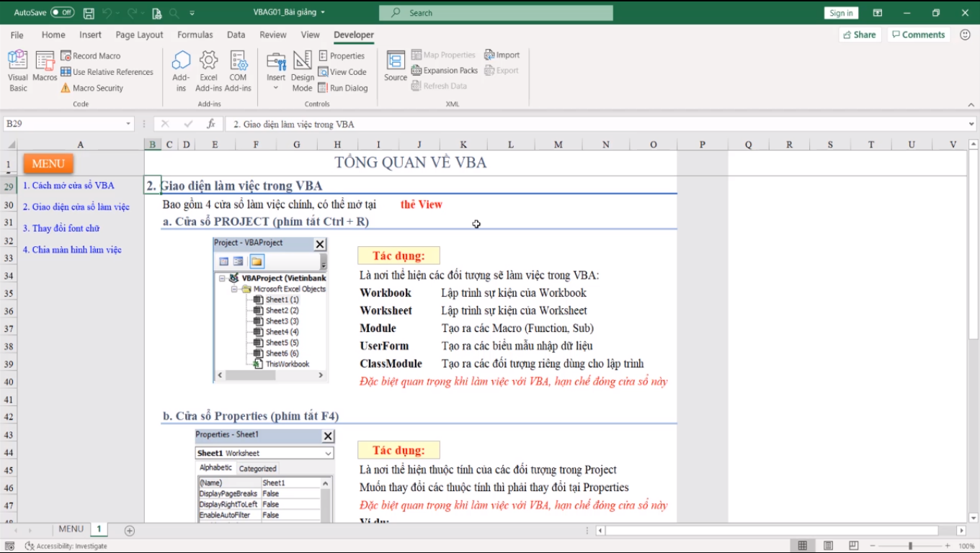Click the XML Source icon
The height and width of the screenshot is (553, 980).
396,66
